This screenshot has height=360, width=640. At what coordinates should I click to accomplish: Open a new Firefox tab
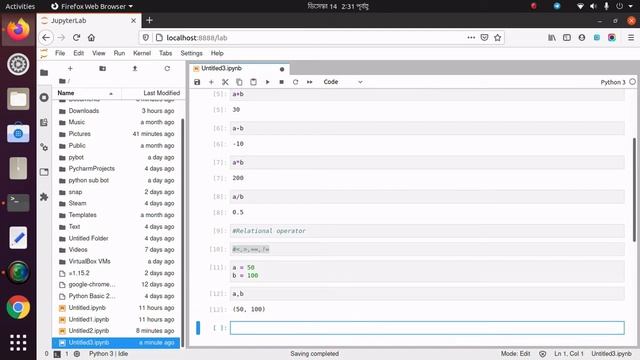coord(149,20)
